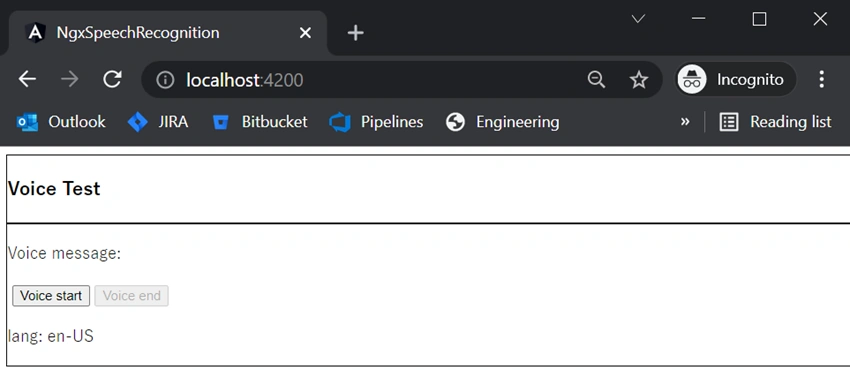Open the tab search dropdown chevron
Image resolution: width=850 pixels, height=370 pixels.
pos(638,19)
